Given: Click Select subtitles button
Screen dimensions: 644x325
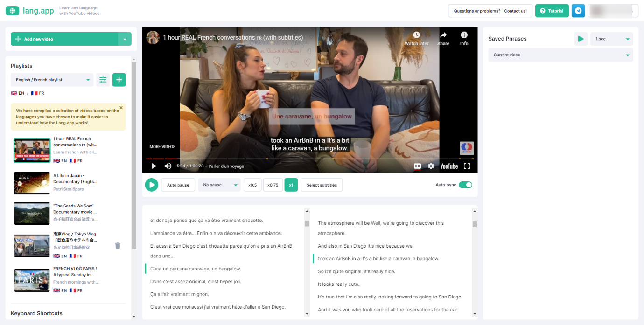Looking at the screenshot, I should click(x=322, y=185).
